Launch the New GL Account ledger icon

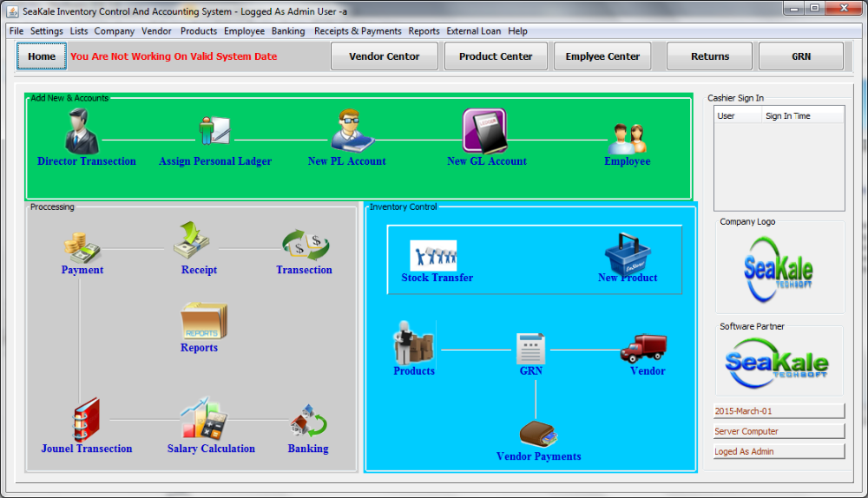point(485,131)
